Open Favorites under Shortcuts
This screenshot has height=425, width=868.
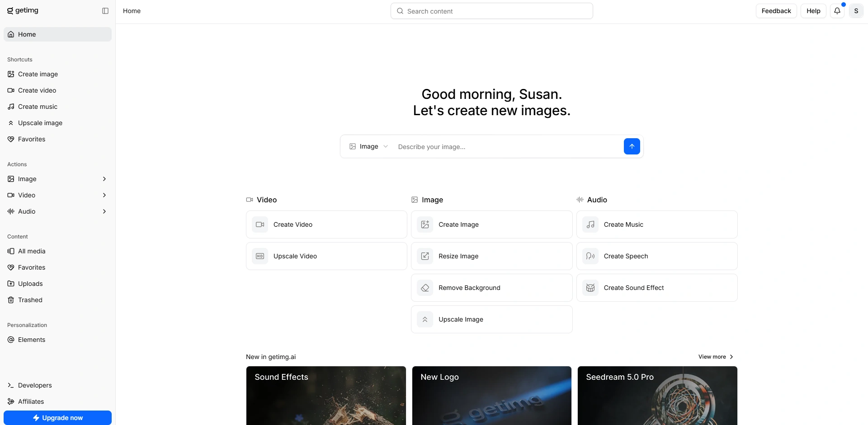click(x=57, y=139)
